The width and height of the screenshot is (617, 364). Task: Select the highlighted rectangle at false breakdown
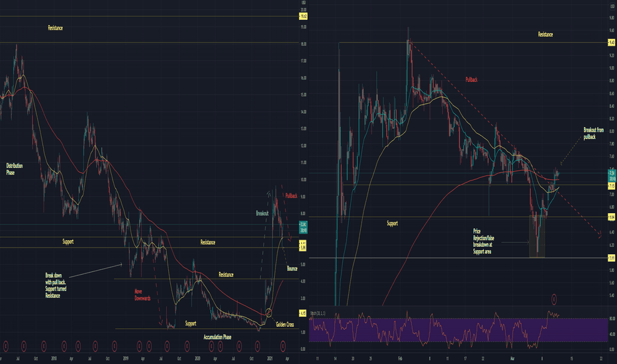pos(537,236)
